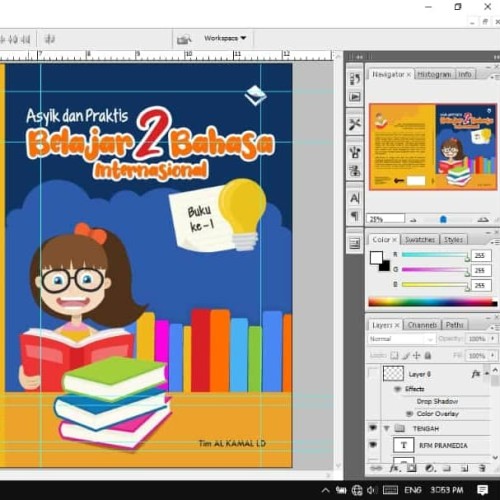Collapse the TENGAH group triangle
The height and width of the screenshot is (500, 500).
point(387,428)
